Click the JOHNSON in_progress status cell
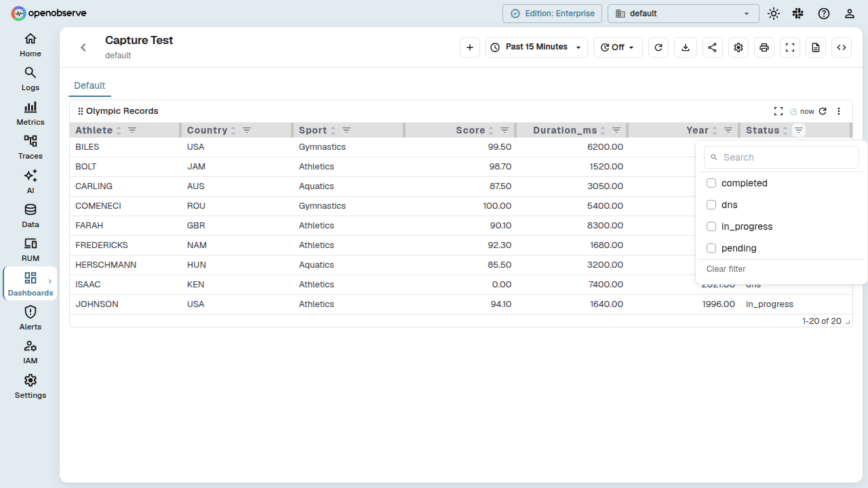Image resolution: width=868 pixels, height=488 pixels. [795, 304]
